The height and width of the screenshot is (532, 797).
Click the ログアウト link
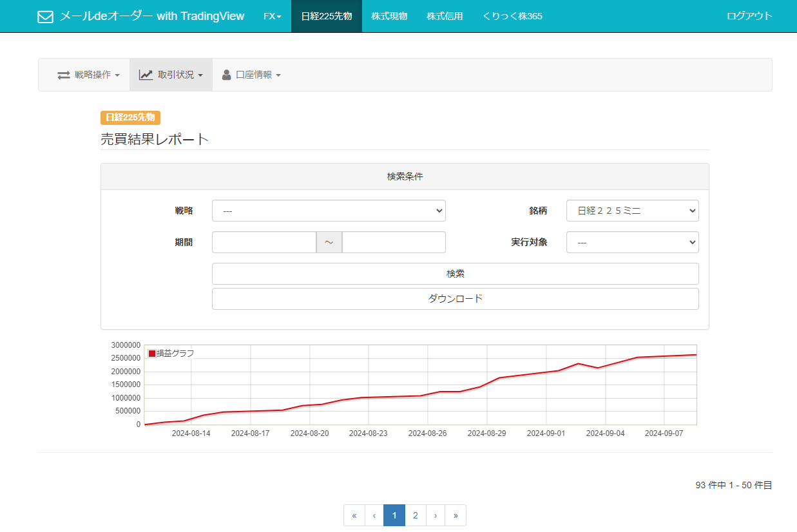749,16
